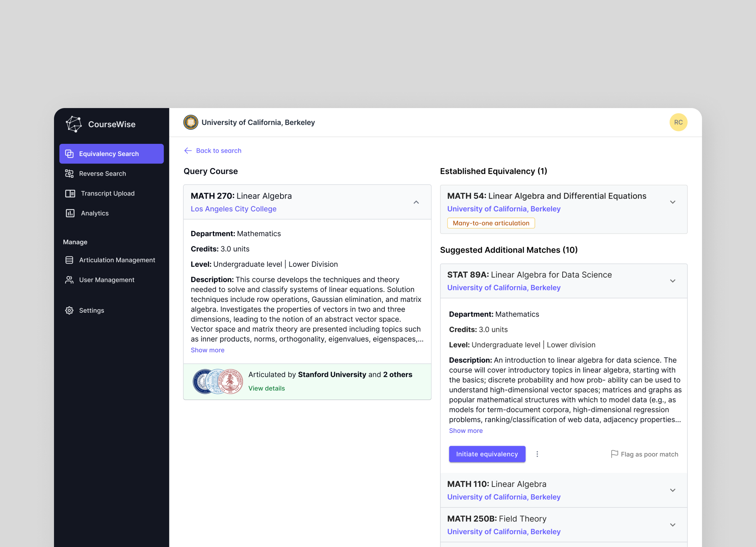
Task: Click the Transcript Upload sidebar icon
Action: point(70,193)
